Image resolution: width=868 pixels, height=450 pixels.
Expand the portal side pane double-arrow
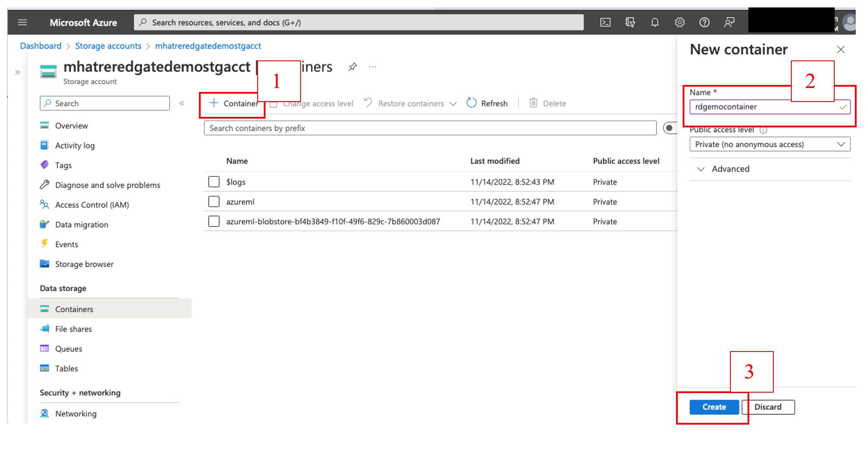(18, 72)
